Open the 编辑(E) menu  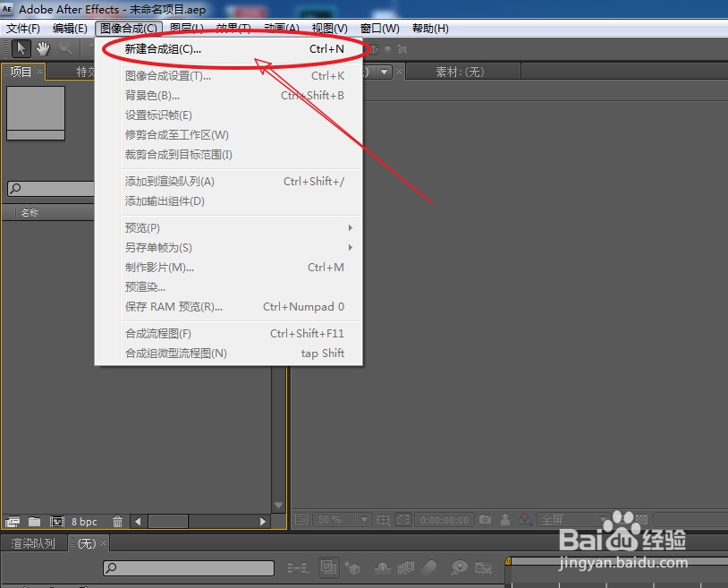point(70,29)
